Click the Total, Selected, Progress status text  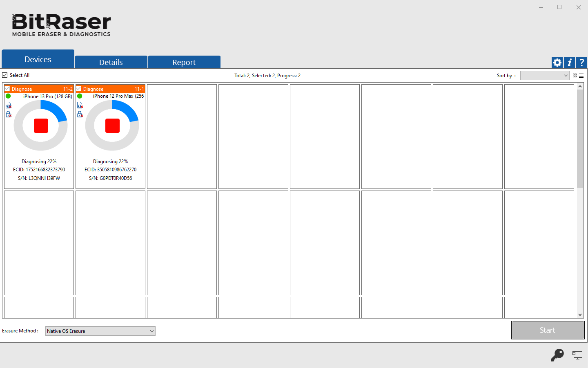267,76
